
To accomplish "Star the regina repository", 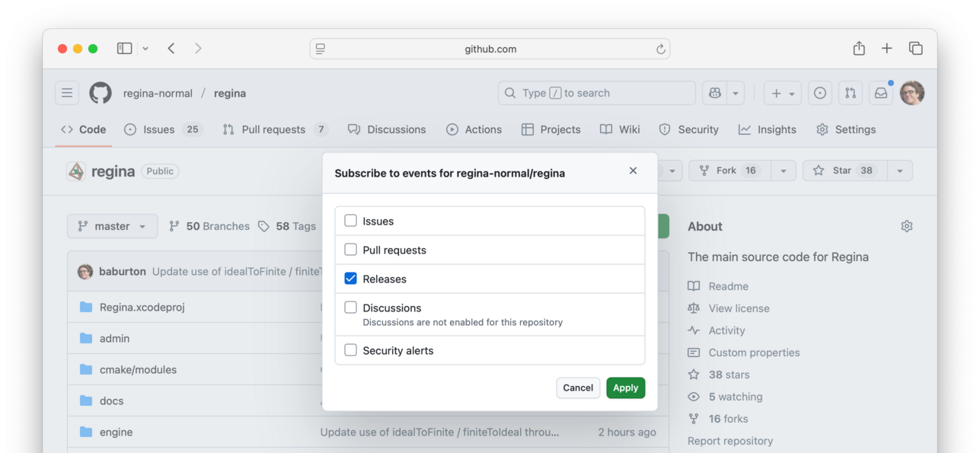I will pos(844,171).
